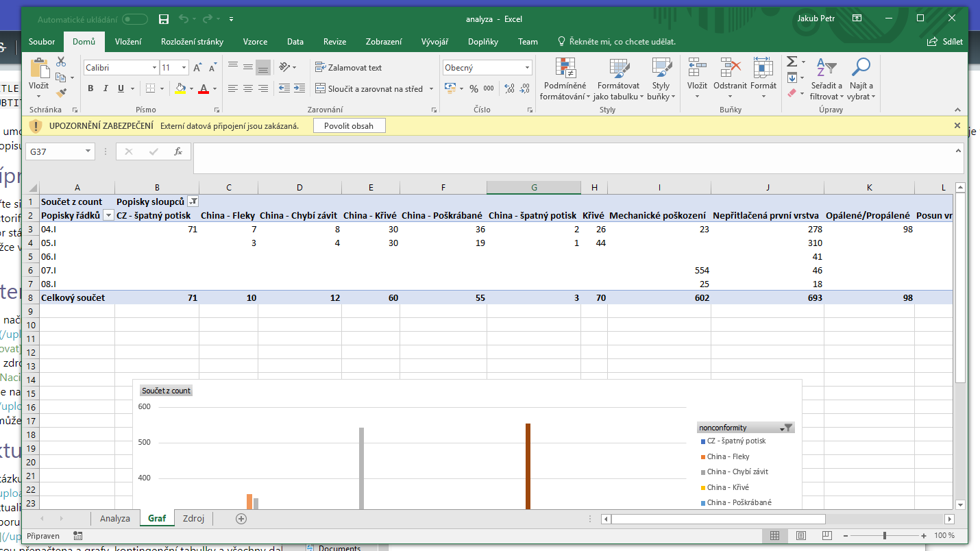Decrease font size with smaller A icon
The width and height of the screenshot is (980, 551).
coord(212,68)
